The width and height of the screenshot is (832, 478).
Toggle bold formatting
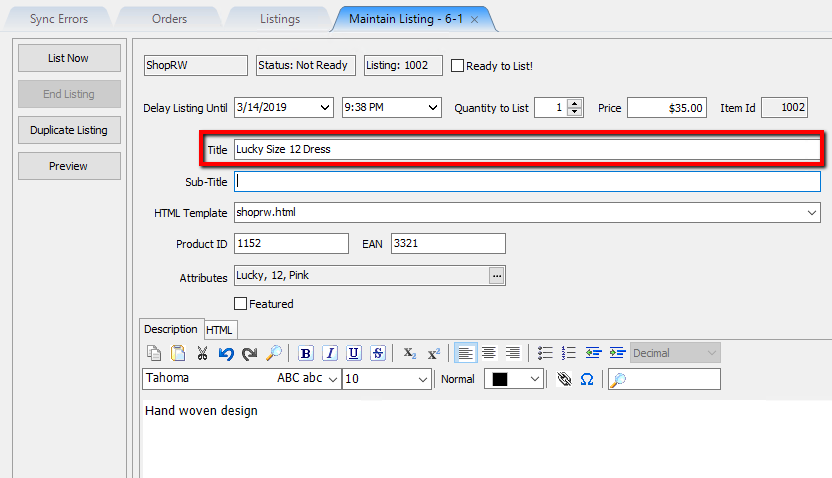(x=306, y=353)
